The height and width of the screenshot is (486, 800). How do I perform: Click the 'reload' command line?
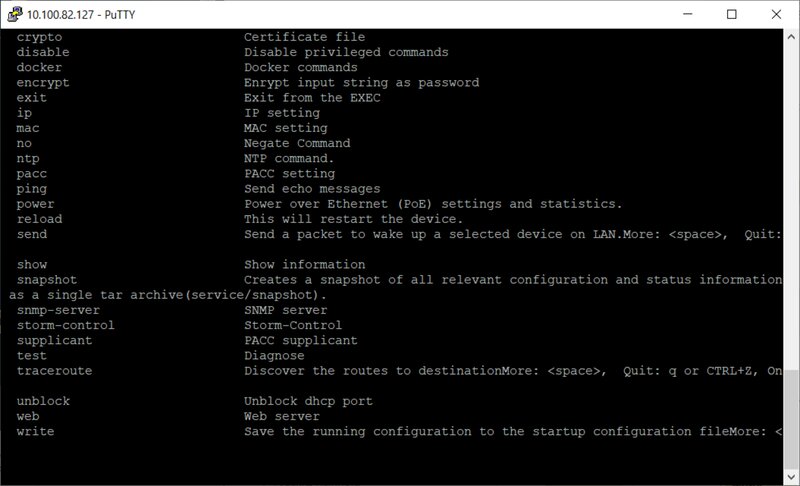click(x=39, y=219)
